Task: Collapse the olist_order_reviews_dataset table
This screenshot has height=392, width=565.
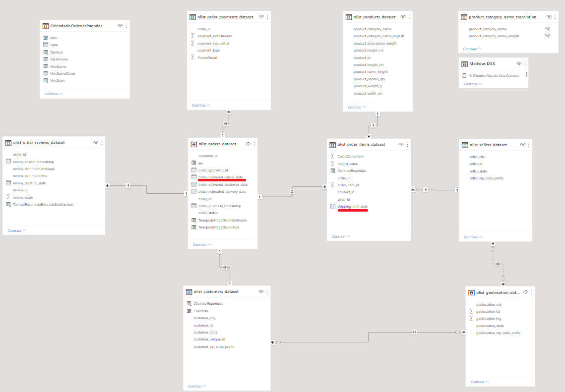Action: pos(16,231)
